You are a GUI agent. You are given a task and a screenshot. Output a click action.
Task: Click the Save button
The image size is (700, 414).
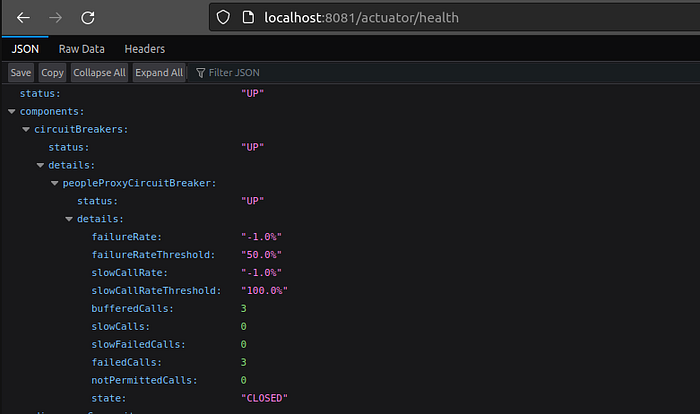pyautogui.click(x=21, y=72)
